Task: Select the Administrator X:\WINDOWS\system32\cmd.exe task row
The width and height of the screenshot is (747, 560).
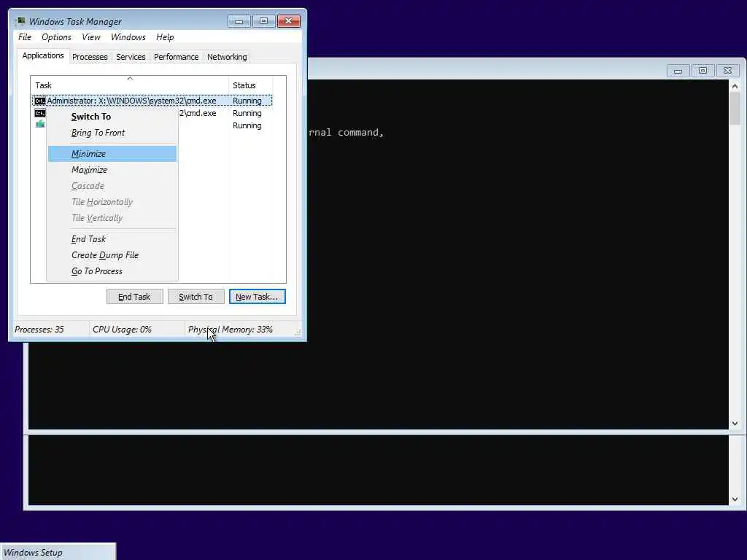Action: (152, 101)
